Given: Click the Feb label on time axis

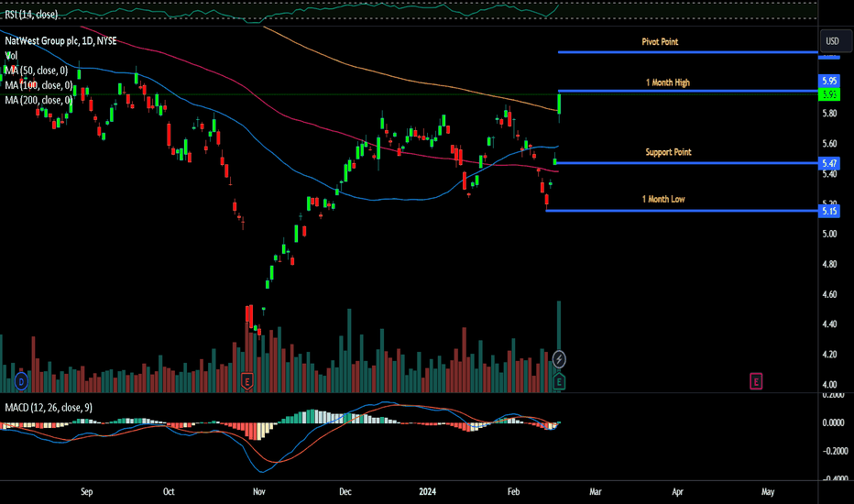Looking at the screenshot, I should point(514,491).
